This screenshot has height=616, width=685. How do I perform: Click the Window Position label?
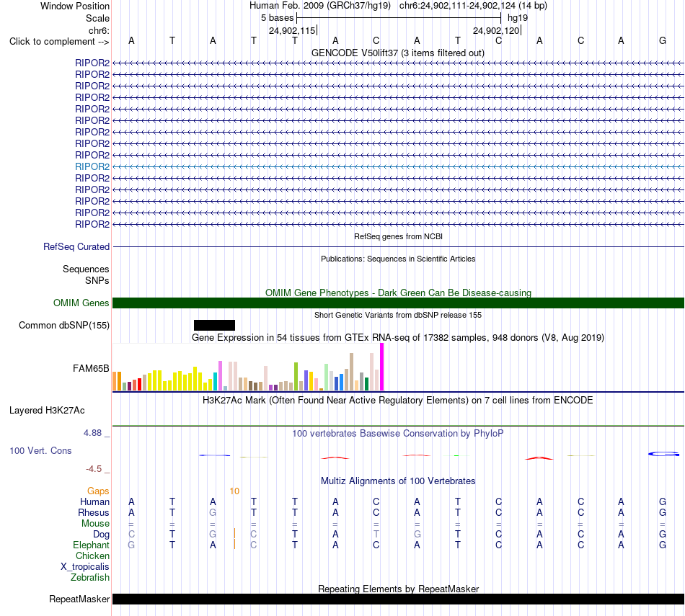point(75,6)
